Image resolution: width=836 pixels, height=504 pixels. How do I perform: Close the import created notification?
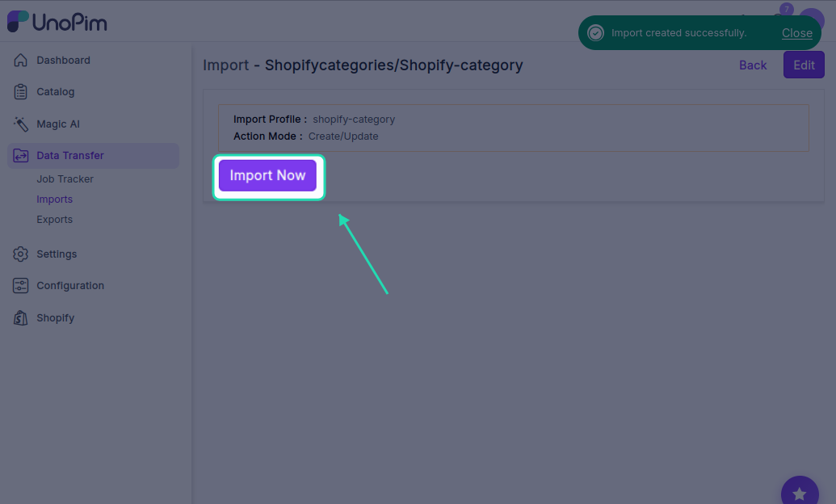796,33
